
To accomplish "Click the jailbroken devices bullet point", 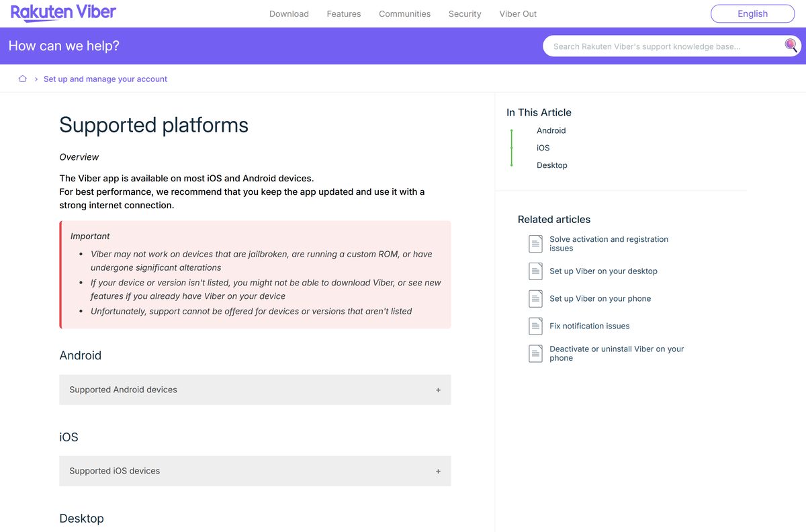I will [261, 261].
